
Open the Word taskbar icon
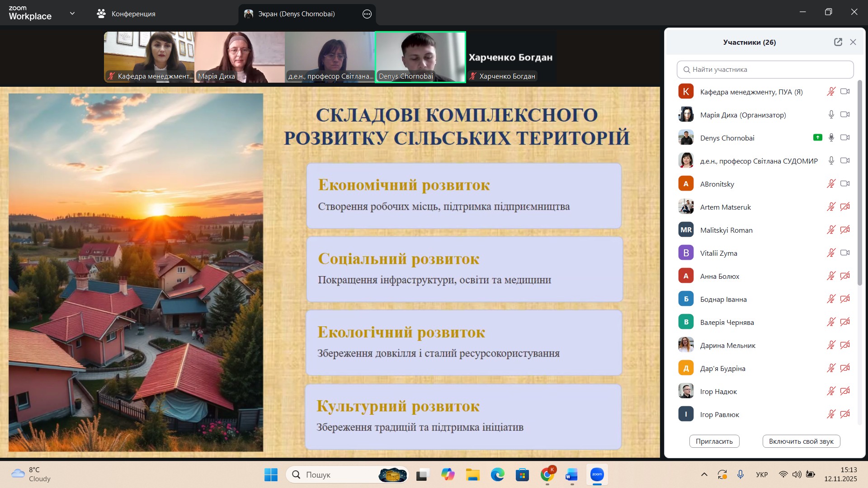[x=571, y=474]
